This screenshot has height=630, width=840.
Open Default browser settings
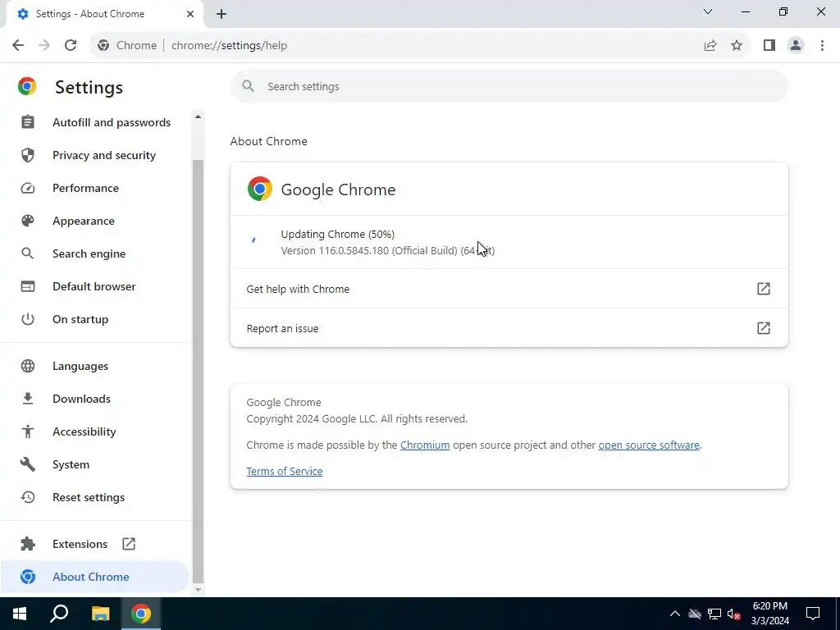(x=95, y=286)
